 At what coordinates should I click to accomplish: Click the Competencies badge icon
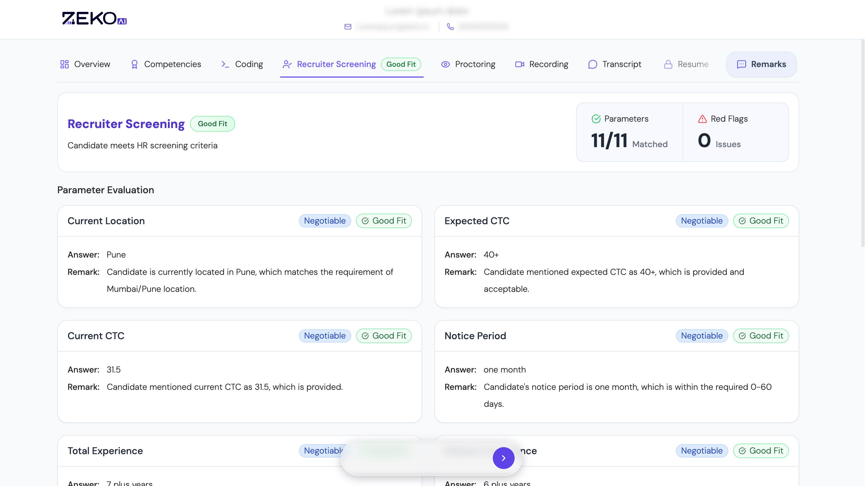(x=135, y=64)
